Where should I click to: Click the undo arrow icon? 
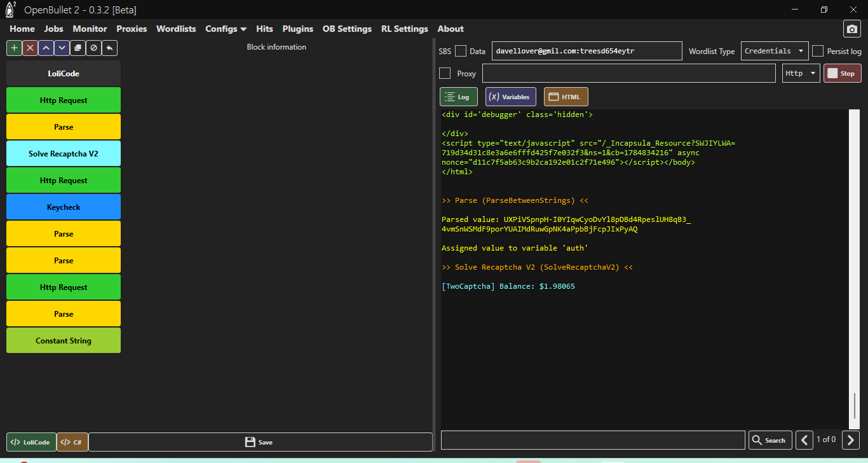tap(109, 48)
